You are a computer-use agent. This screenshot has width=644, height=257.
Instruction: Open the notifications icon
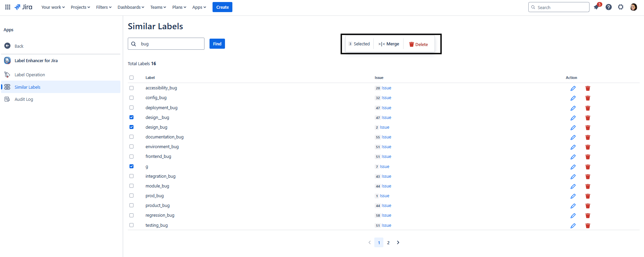(596, 7)
